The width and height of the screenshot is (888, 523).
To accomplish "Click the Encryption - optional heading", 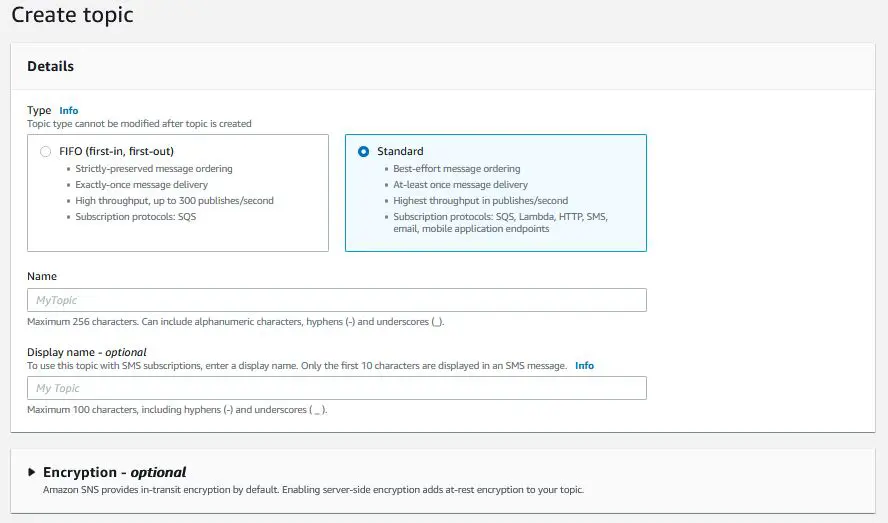I will coord(114,472).
